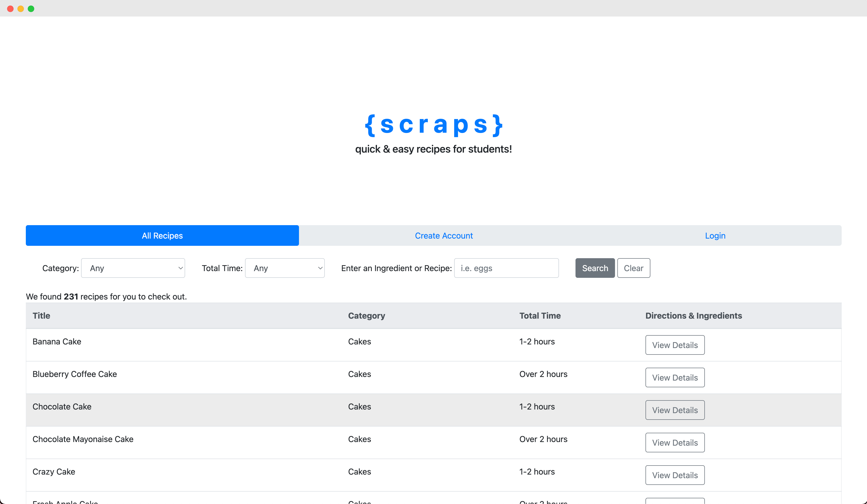
Task: Click the Search button
Action: [x=595, y=268]
